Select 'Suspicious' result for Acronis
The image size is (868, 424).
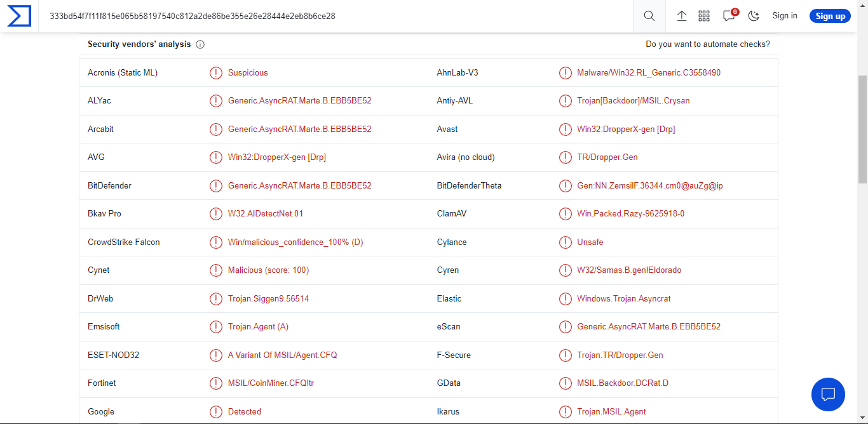point(248,73)
